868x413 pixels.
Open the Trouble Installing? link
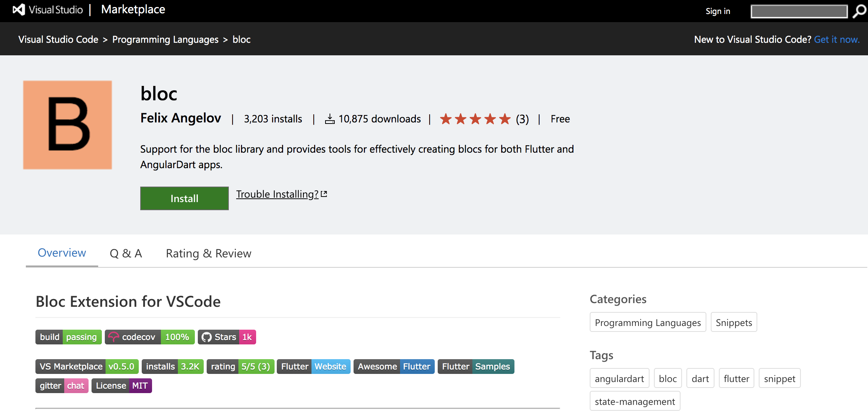282,194
